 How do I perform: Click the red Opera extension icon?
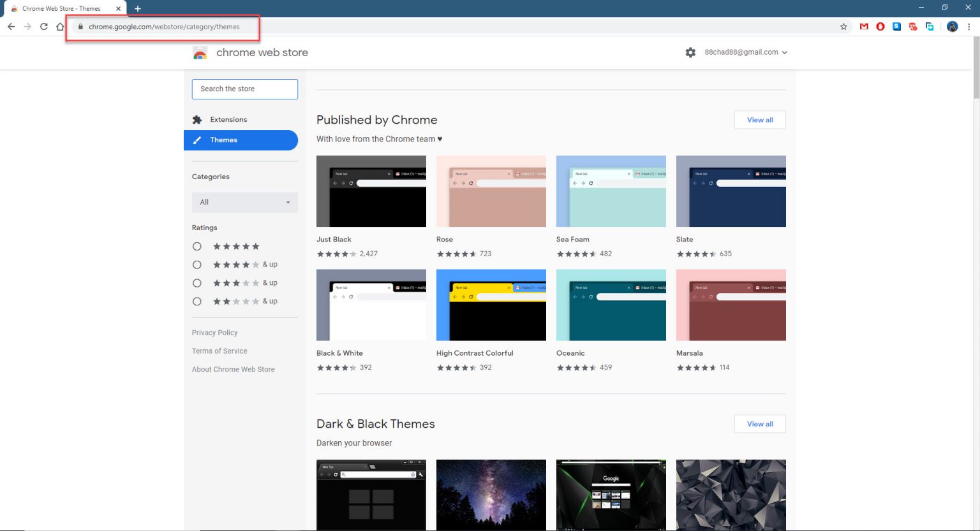click(880, 27)
